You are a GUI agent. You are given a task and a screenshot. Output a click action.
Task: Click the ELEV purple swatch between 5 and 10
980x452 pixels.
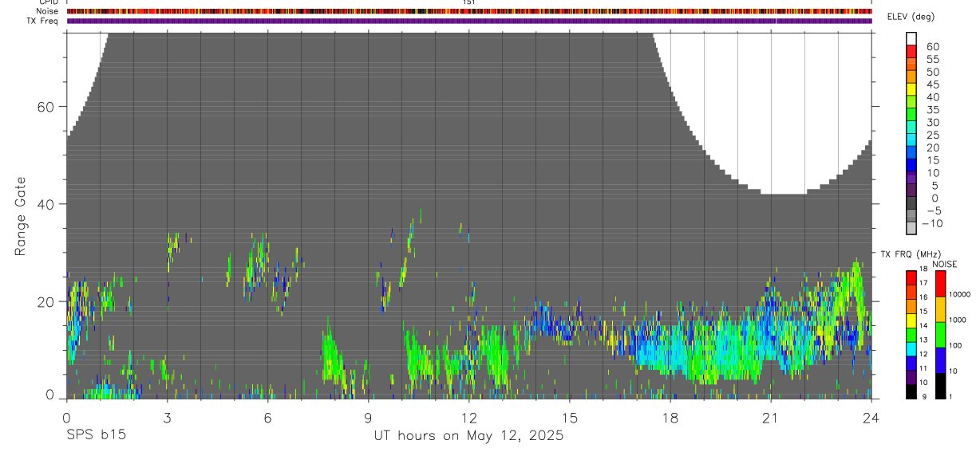pyautogui.click(x=911, y=179)
